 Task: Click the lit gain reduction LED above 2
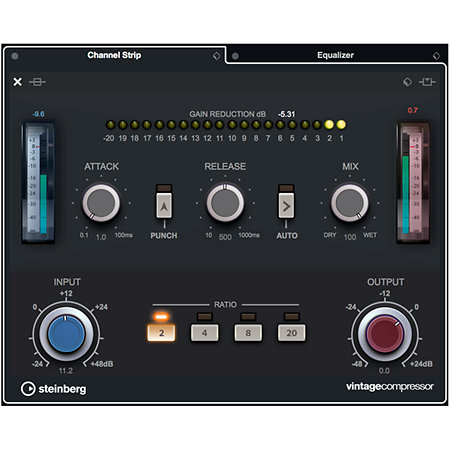(x=329, y=125)
